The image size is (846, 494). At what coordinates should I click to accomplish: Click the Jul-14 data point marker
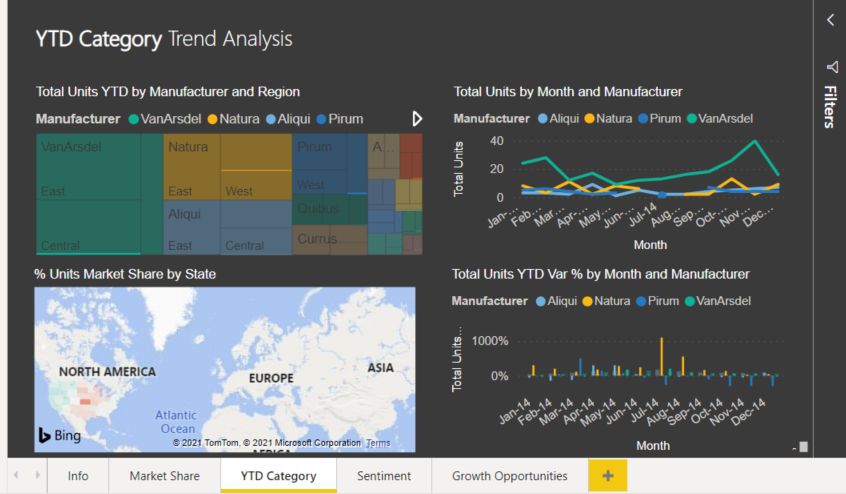click(x=661, y=195)
